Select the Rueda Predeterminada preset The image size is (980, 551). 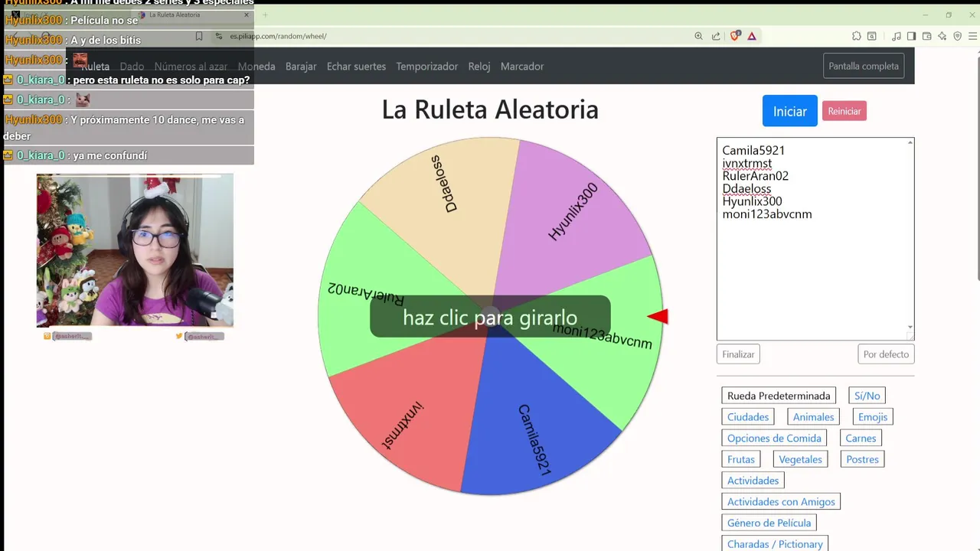[779, 396]
